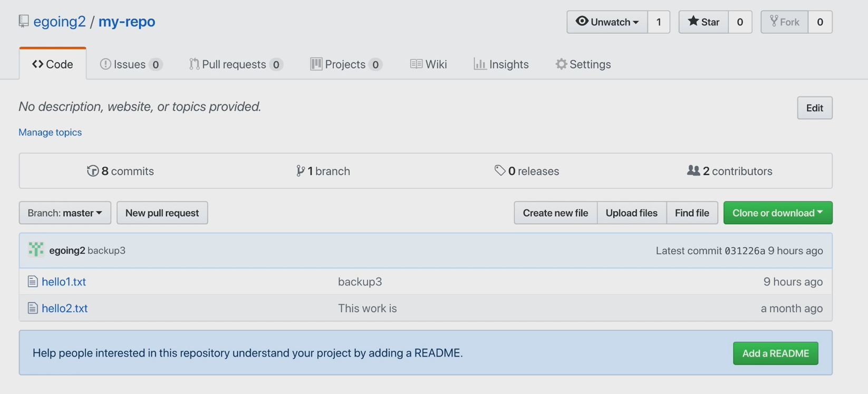The height and width of the screenshot is (394, 868).
Task: Click the stargazers count next to Star
Action: pyautogui.click(x=740, y=22)
